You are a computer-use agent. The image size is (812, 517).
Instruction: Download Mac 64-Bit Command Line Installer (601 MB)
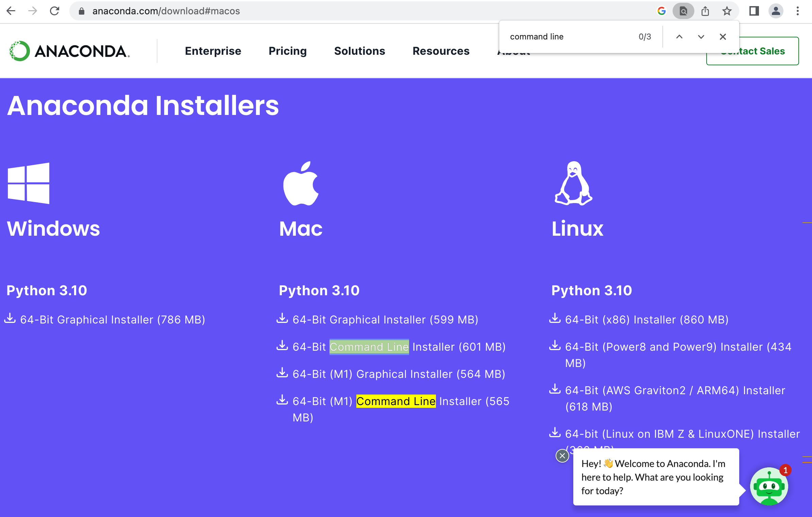[399, 347]
